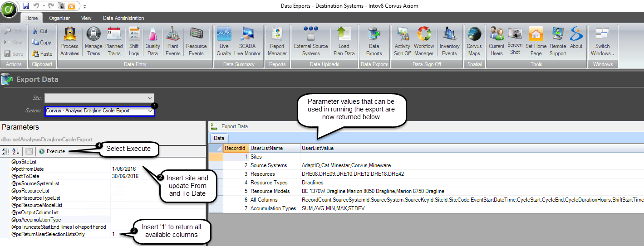Open Corvus Maps

[474, 41]
